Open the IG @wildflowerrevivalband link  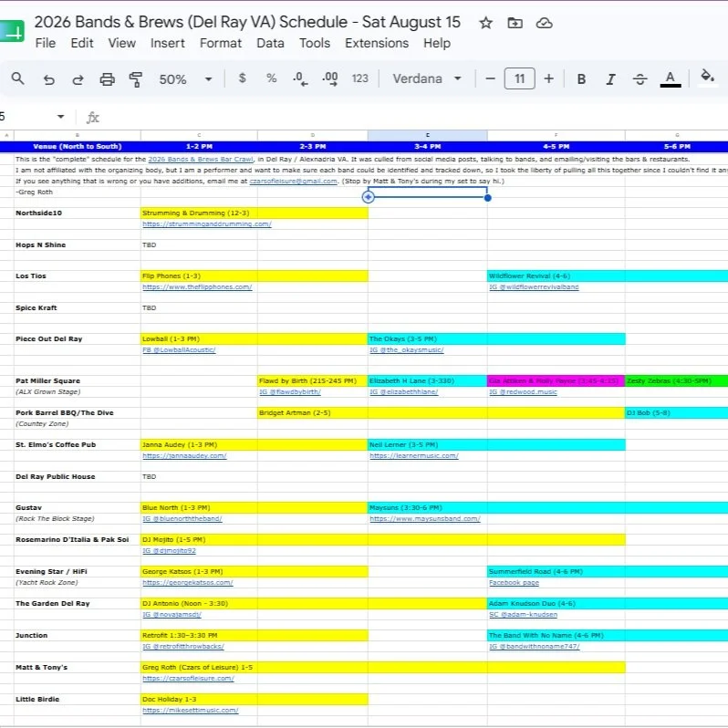(x=534, y=287)
